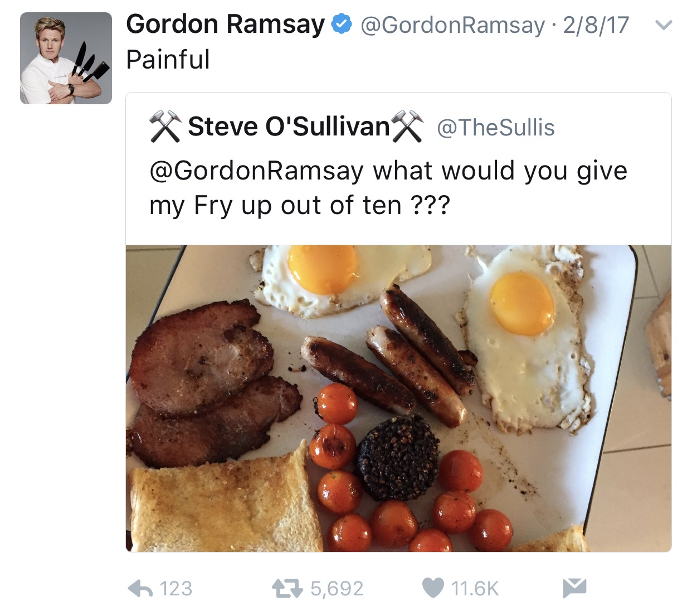
Task: Visit the @TheSullis handle
Action: pyautogui.click(x=496, y=128)
